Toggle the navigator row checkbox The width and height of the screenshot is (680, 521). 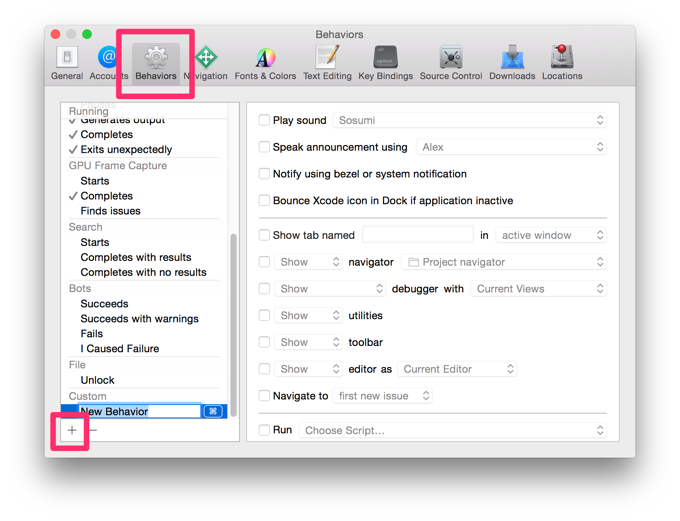(264, 262)
